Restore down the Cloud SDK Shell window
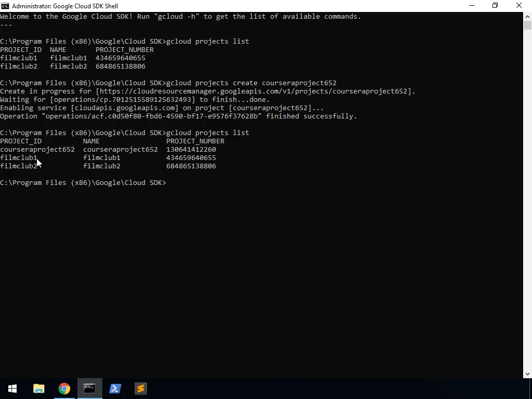Image resolution: width=532 pixels, height=399 pixels. 495,6
